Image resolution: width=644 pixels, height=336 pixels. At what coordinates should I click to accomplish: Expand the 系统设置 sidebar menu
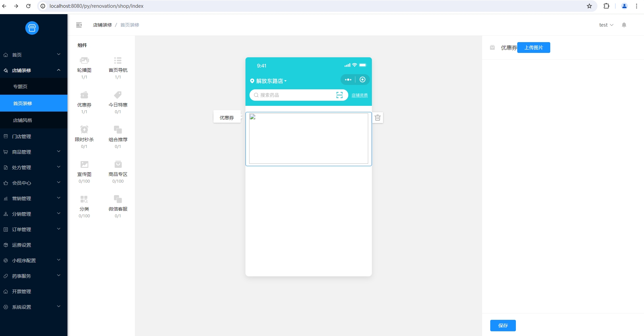click(x=34, y=307)
